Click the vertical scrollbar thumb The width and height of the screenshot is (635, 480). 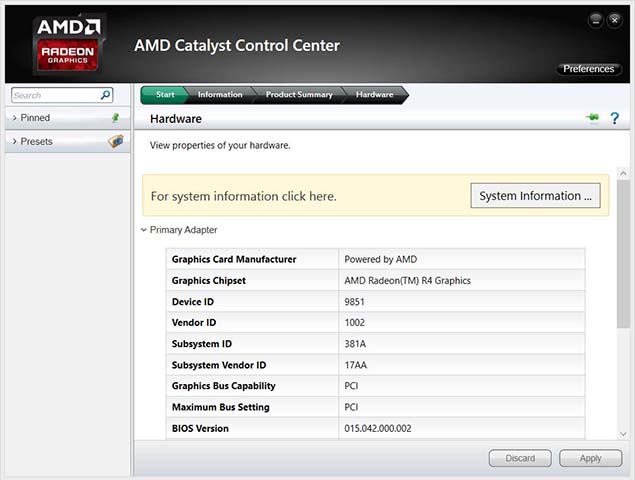pyautogui.click(x=623, y=254)
